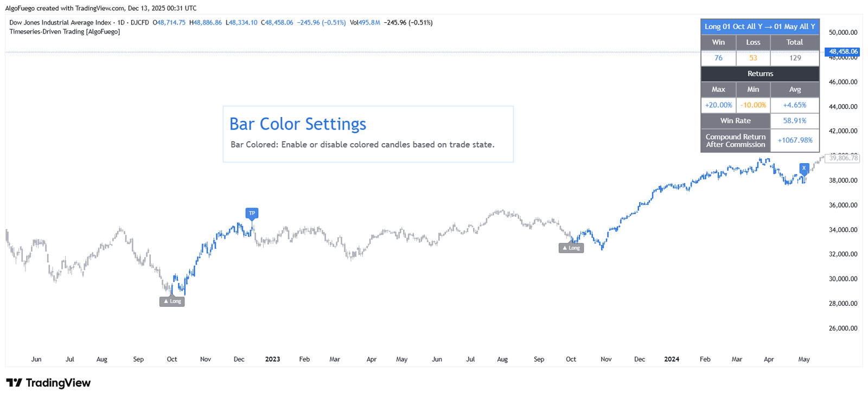Click the TradingView logo at bottom left
This screenshot has height=399, width=868.
click(x=48, y=383)
